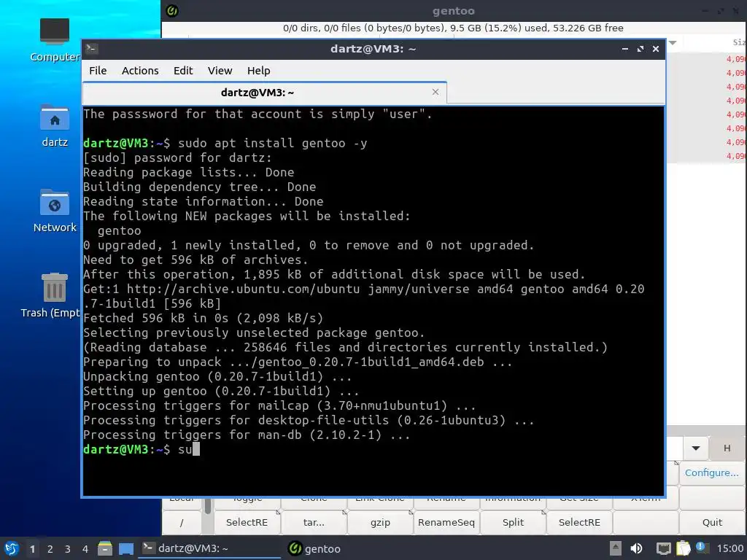The height and width of the screenshot is (560, 747).
Task: Click the 'sudo apt install gentoo -y' command line
Action: pyautogui.click(x=273, y=144)
